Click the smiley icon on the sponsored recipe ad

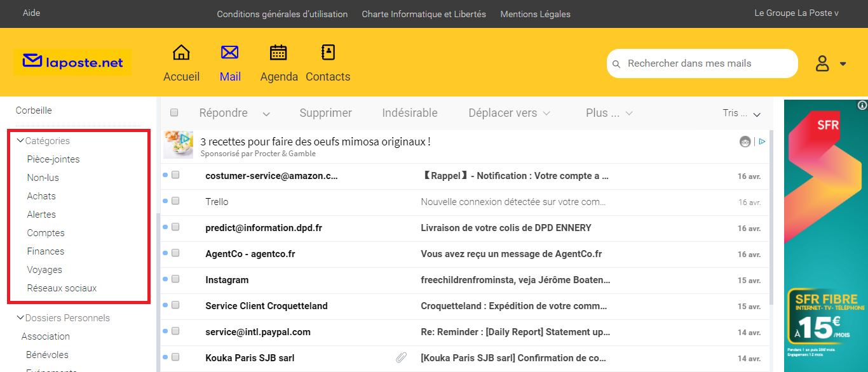point(745,142)
